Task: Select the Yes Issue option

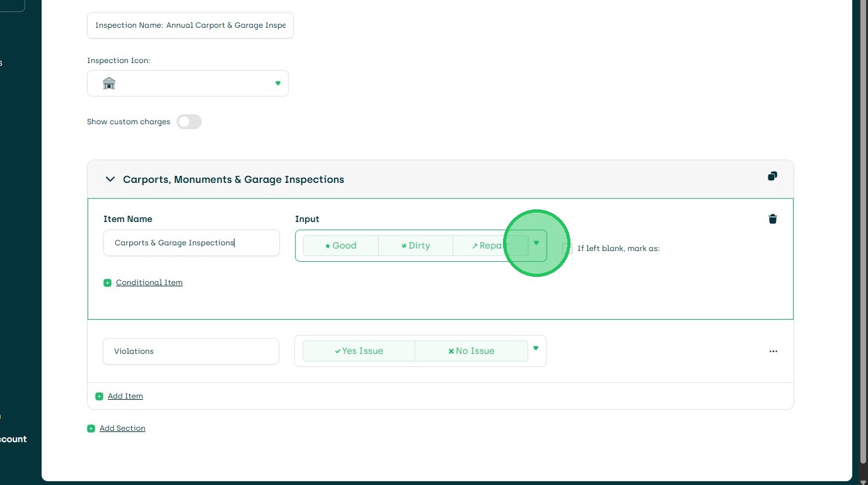Action: [359, 351]
